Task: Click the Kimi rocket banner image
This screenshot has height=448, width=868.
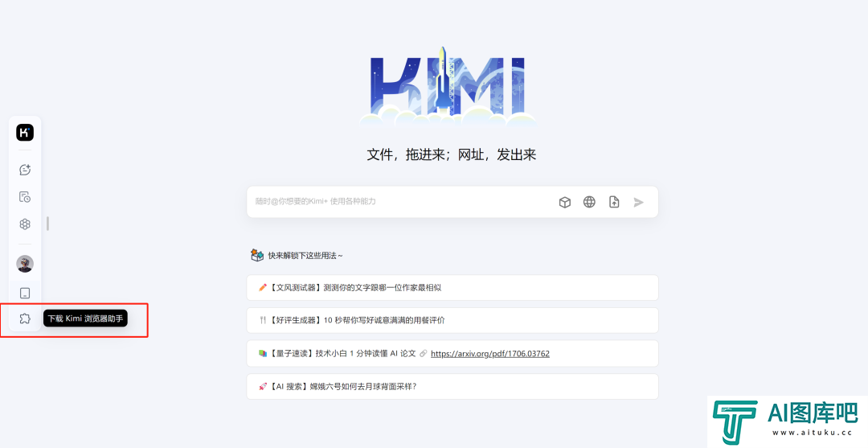Action: click(448, 87)
